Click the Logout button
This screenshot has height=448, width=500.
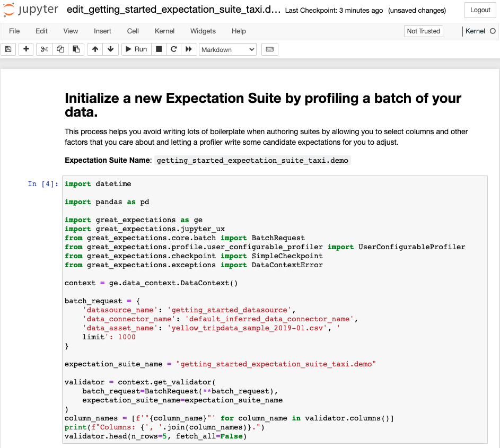(480, 10)
